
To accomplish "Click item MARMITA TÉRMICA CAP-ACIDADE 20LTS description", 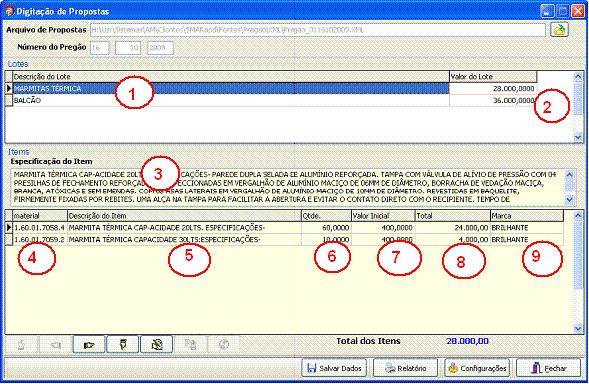I will point(184,228).
